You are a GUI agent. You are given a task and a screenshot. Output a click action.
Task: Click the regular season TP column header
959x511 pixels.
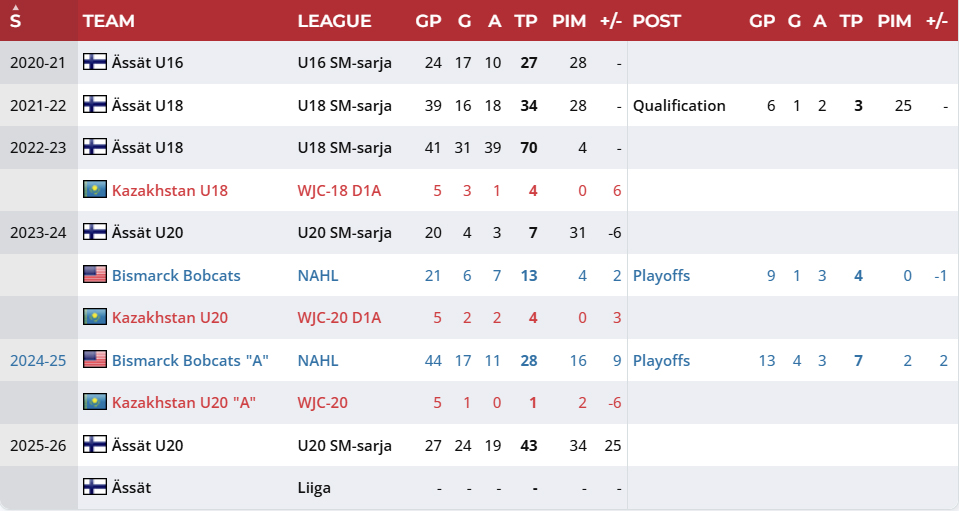525,21
